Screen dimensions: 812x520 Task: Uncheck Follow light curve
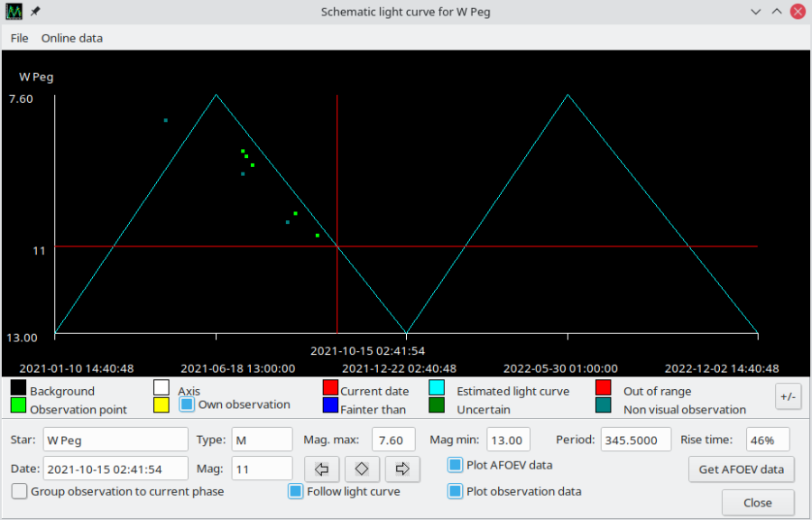click(x=295, y=491)
